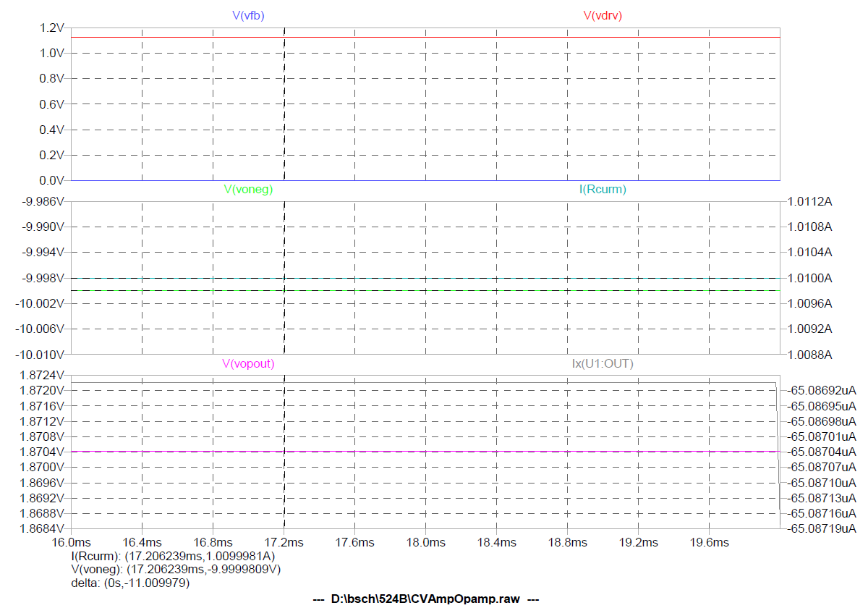Click the 18.8ms time axis label
The width and height of the screenshot is (868, 608).
tap(567, 542)
